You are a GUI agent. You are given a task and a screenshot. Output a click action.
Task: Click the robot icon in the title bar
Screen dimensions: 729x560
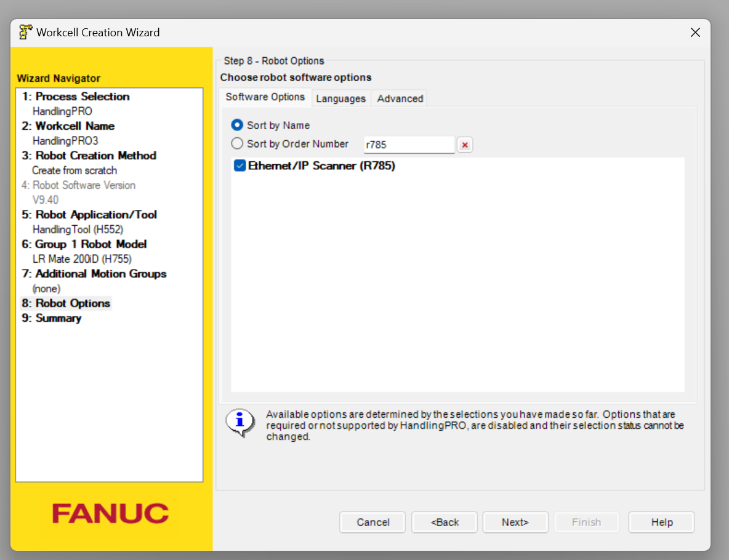click(26, 32)
